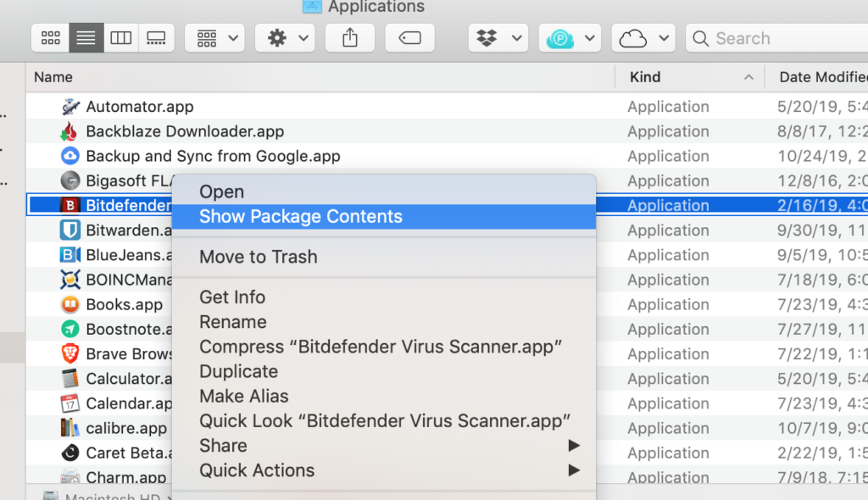Select the calibre.app file name
868x500 pixels.
click(x=126, y=428)
